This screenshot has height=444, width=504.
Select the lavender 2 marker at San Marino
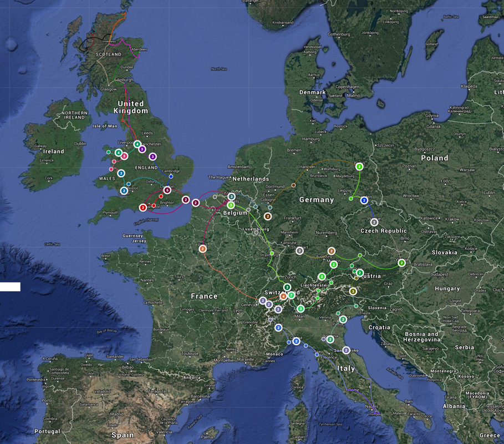(x=346, y=350)
